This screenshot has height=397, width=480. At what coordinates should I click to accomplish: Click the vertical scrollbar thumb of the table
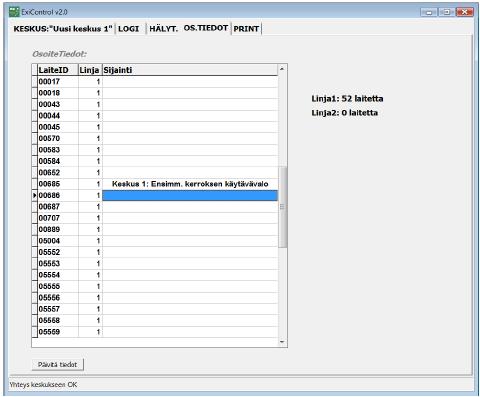(x=283, y=207)
